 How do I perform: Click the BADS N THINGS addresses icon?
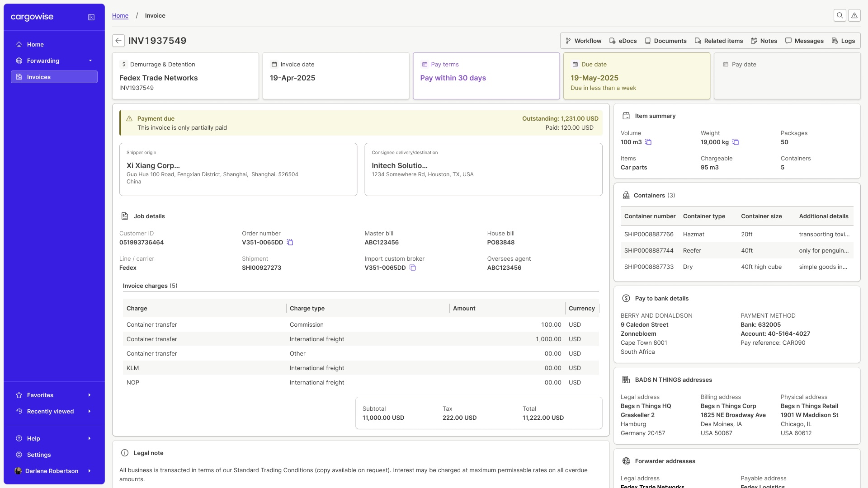[x=626, y=380]
